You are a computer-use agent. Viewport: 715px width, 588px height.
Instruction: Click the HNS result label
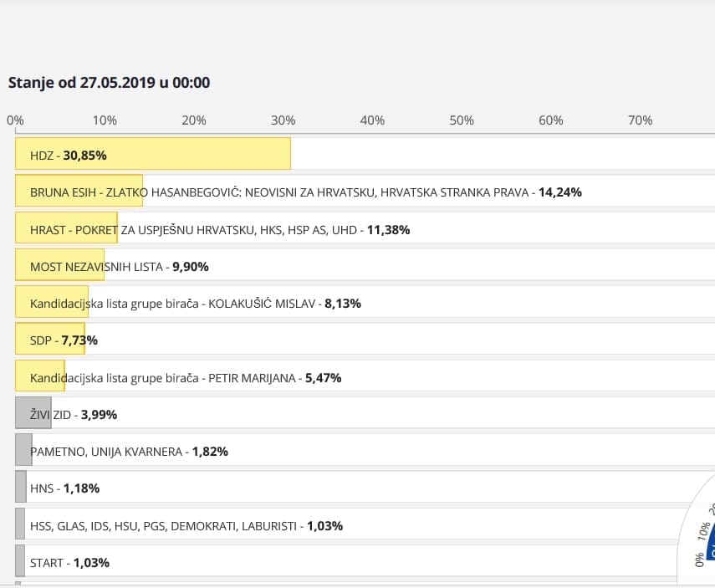click(x=64, y=488)
